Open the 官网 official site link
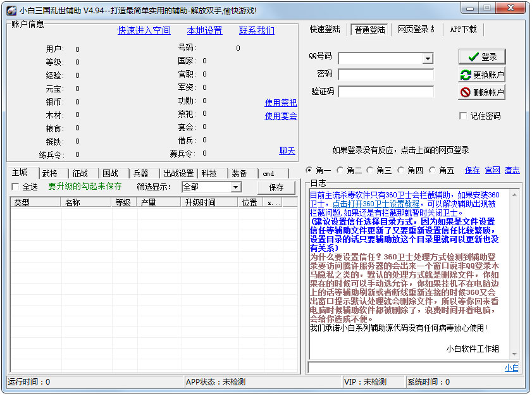Screen dimensions: 532x396 click(493, 170)
